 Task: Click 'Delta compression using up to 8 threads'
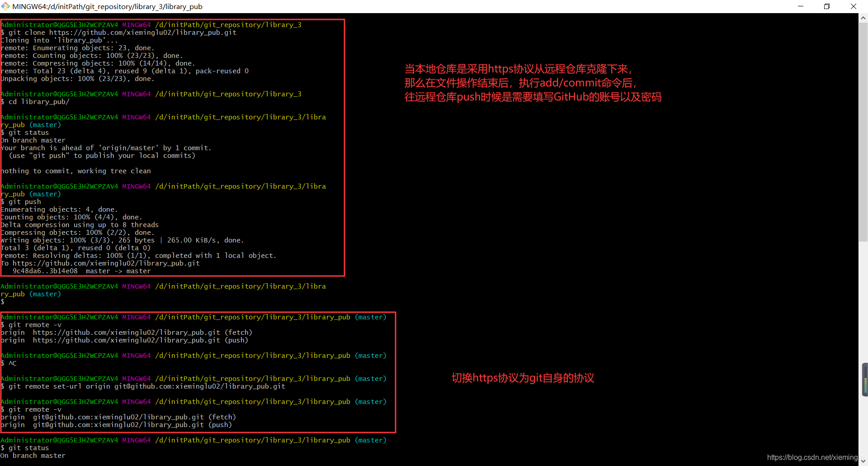[x=80, y=225]
